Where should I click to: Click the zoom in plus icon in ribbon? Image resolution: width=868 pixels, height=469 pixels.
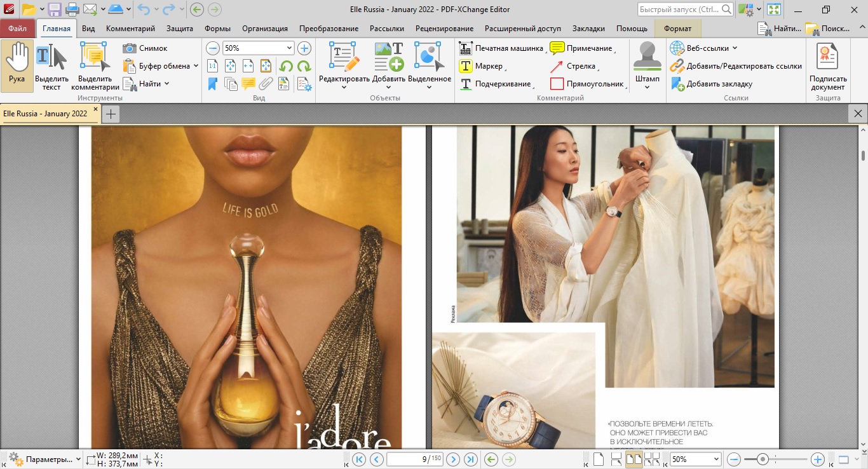tap(304, 48)
